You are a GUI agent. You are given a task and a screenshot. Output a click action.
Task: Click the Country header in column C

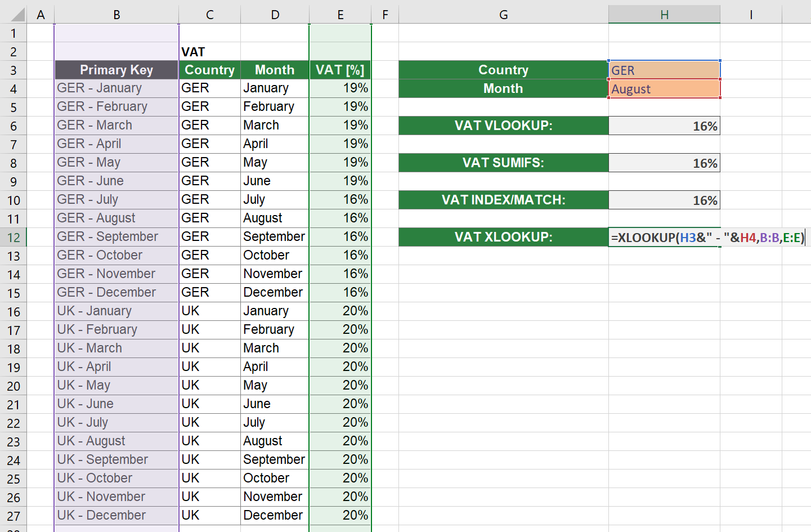coord(209,70)
